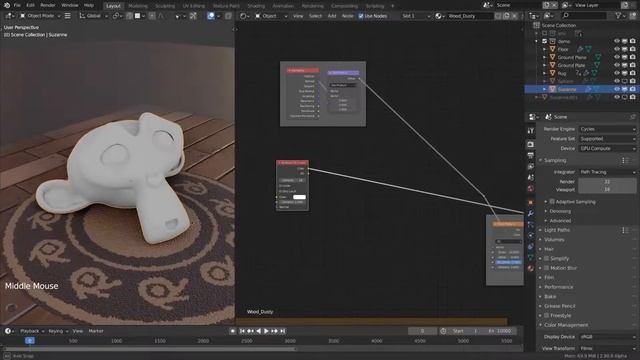The image size is (640, 360).
Task: Open the View Layer properties tab icon
Action: 530,167
